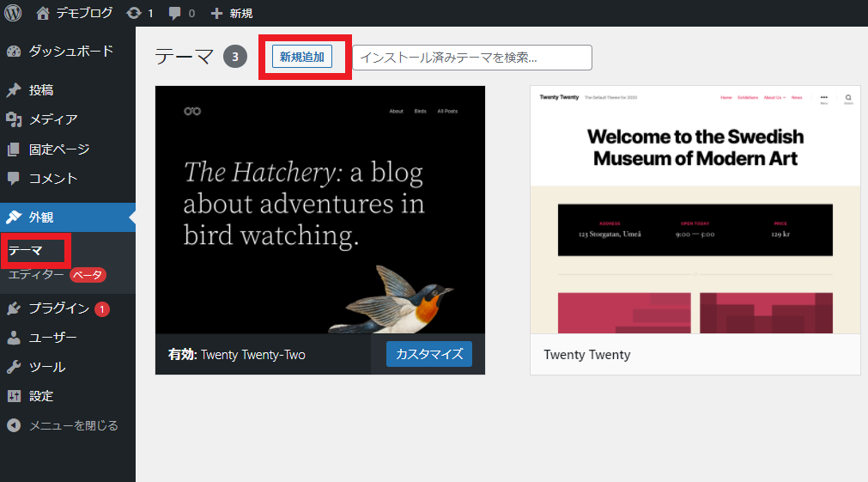
Task: Open the 投稿 menu with pin icon
Action: tap(41, 90)
